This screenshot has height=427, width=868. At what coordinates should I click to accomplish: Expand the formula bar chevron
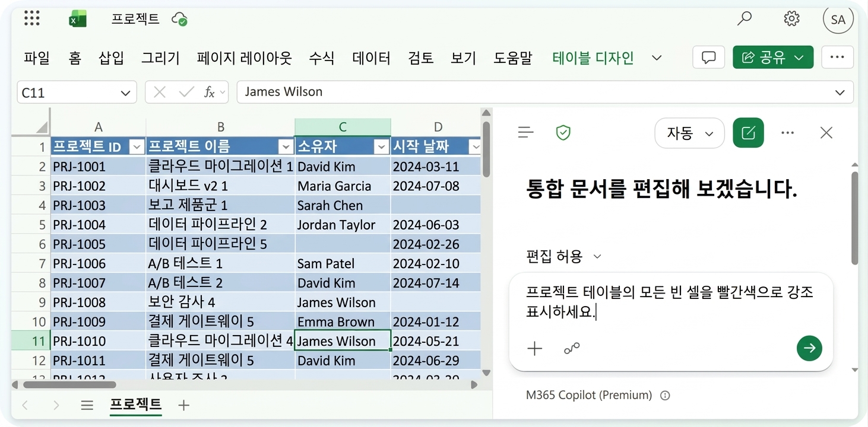click(x=840, y=93)
